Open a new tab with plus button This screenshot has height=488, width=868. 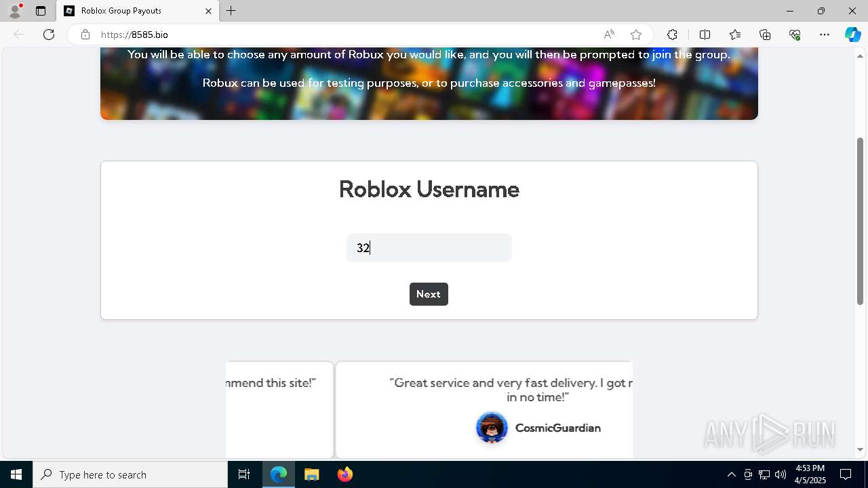[231, 11]
